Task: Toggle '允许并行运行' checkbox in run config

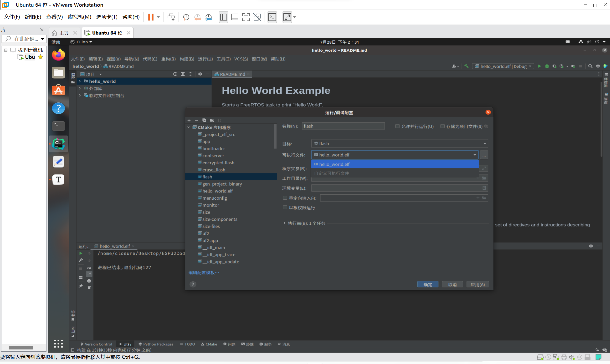Action: pyautogui.click(x=397, y=126)
